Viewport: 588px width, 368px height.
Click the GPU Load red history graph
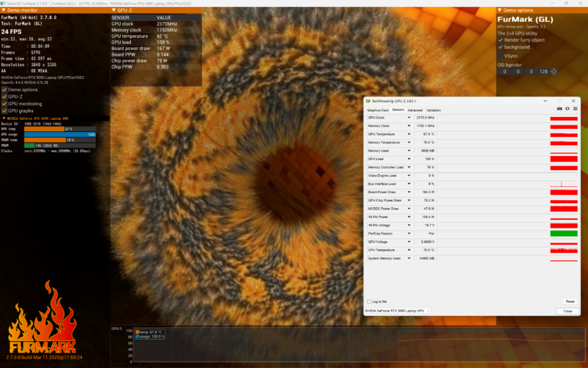[x=563, y=159]
